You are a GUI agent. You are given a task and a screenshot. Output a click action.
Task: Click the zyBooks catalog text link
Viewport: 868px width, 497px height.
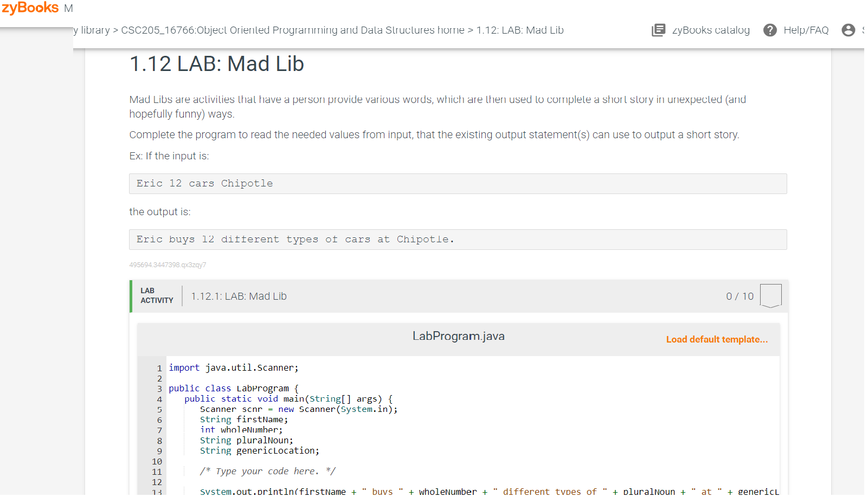[x=711, y=30]
